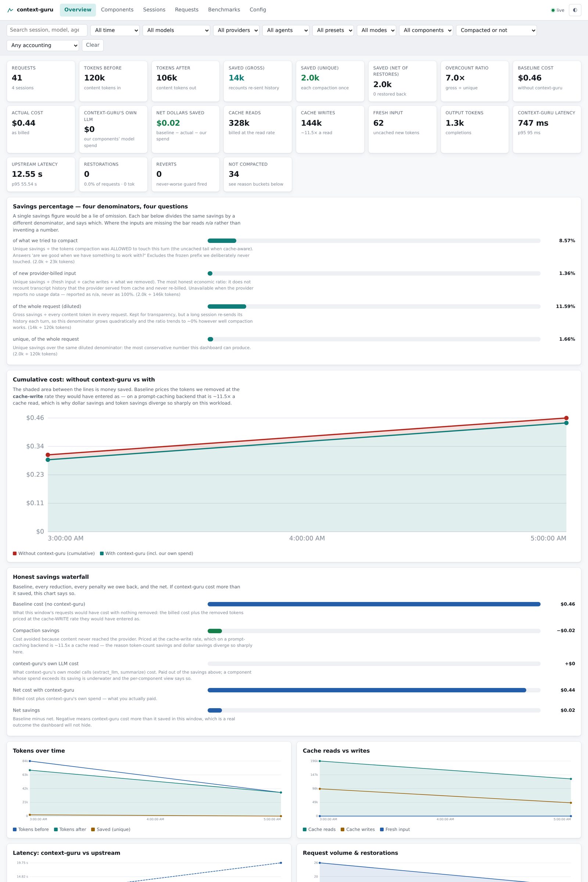Viewport: 588px width, 882px height.
Task: Open the All agents dropdown
Action: pyautogui.click(x=286, y=31)
